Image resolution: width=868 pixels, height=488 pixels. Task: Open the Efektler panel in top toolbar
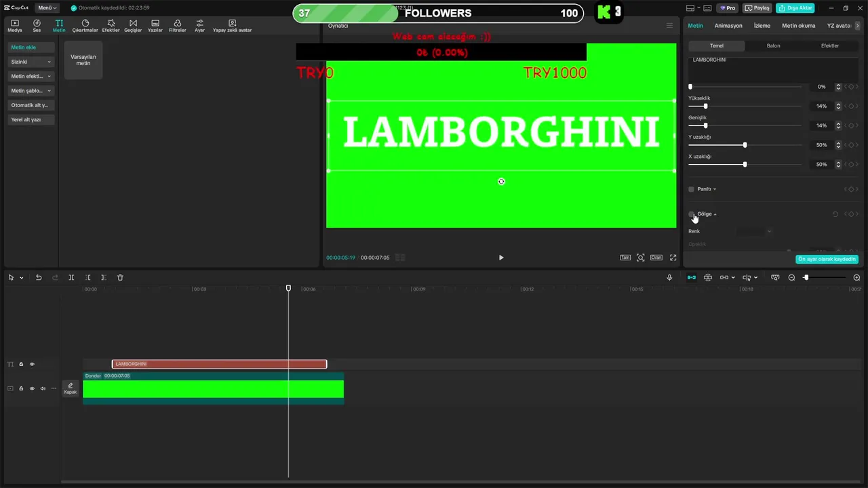pos(111,26)
